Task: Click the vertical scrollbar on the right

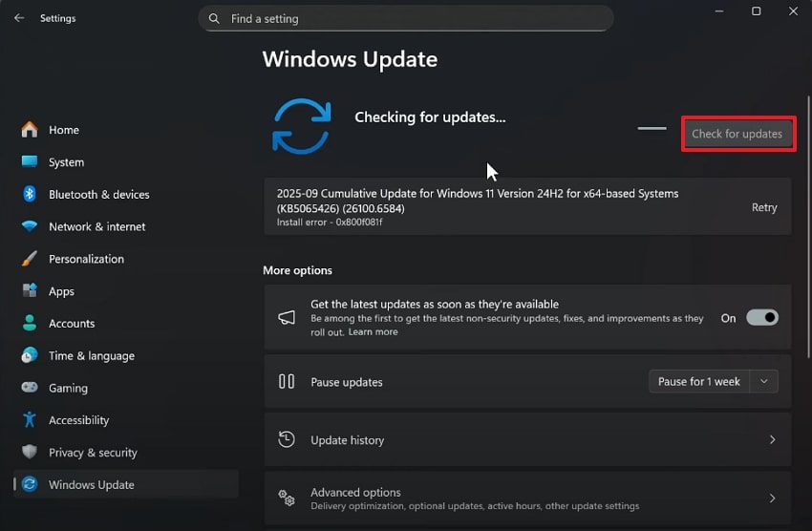Action: [x=808, y=226]
